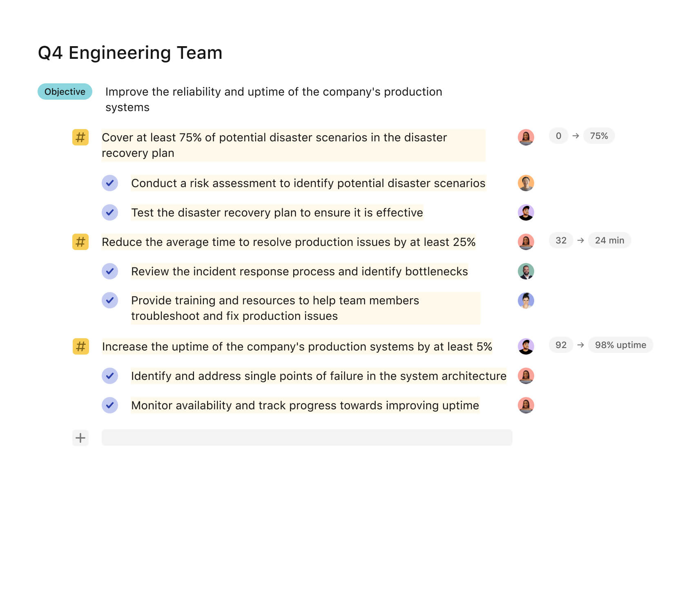The height and width of the screenshot is (616, 691).
Task: Click the assignee avatar for the incident response review
Action: pyautogui.click(x=526, y=271)
